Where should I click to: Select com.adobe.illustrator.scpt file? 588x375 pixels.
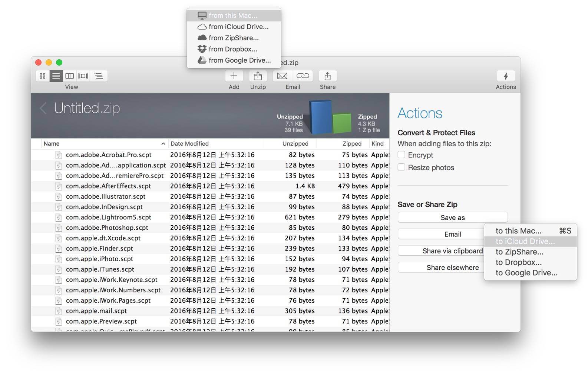coord(210,196)
